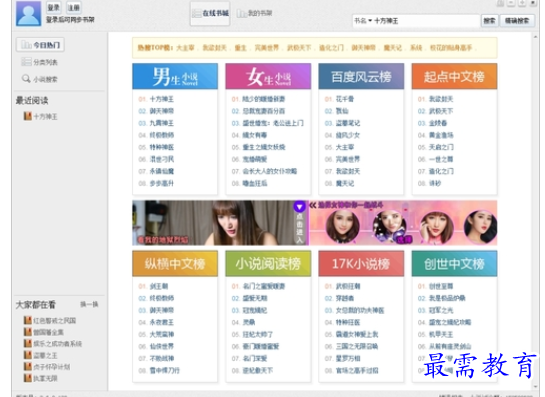This screenshot has width=545, height=397.
Task: Open 雪中悍刀行 in the 纵横中文榜 list
Action: tap(164, 370)
